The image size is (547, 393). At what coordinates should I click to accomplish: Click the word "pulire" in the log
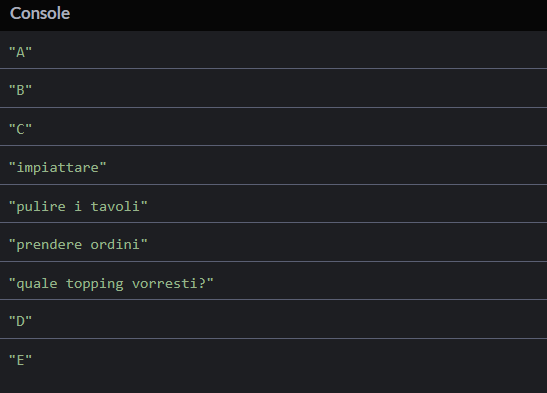coord(41,207)
